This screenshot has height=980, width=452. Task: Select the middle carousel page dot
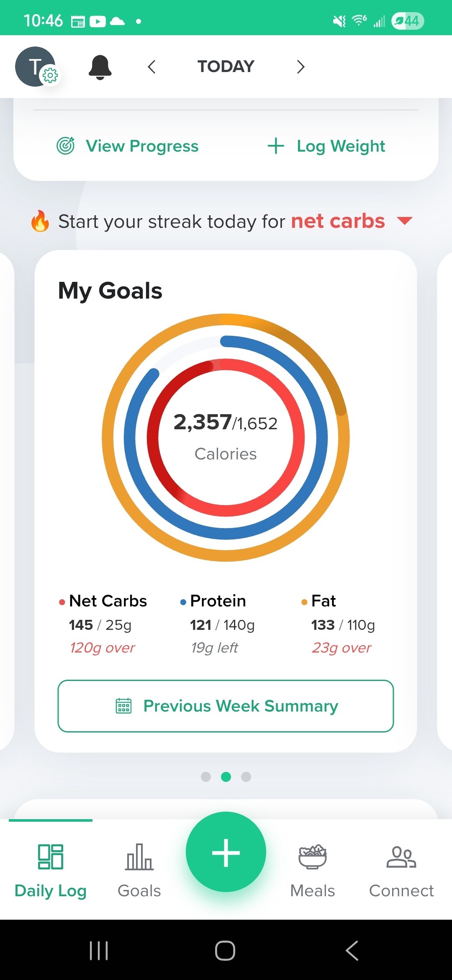click(226, 777)
